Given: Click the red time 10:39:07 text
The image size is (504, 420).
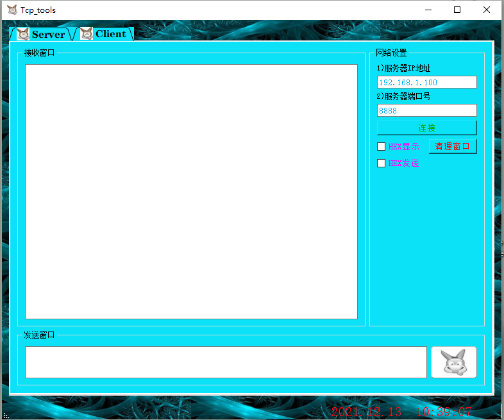Looking at the screenshot, I should tap(444, 412).
